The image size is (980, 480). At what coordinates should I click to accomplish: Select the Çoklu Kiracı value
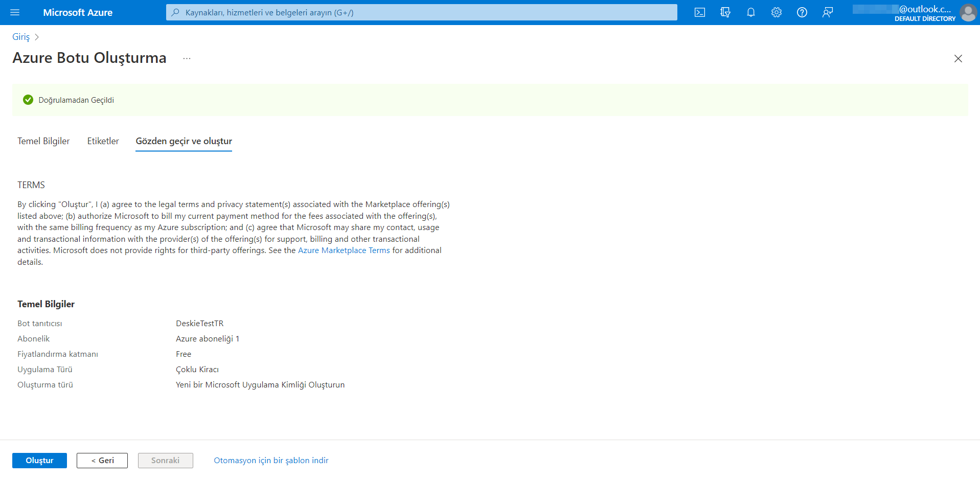click(197, 370)
